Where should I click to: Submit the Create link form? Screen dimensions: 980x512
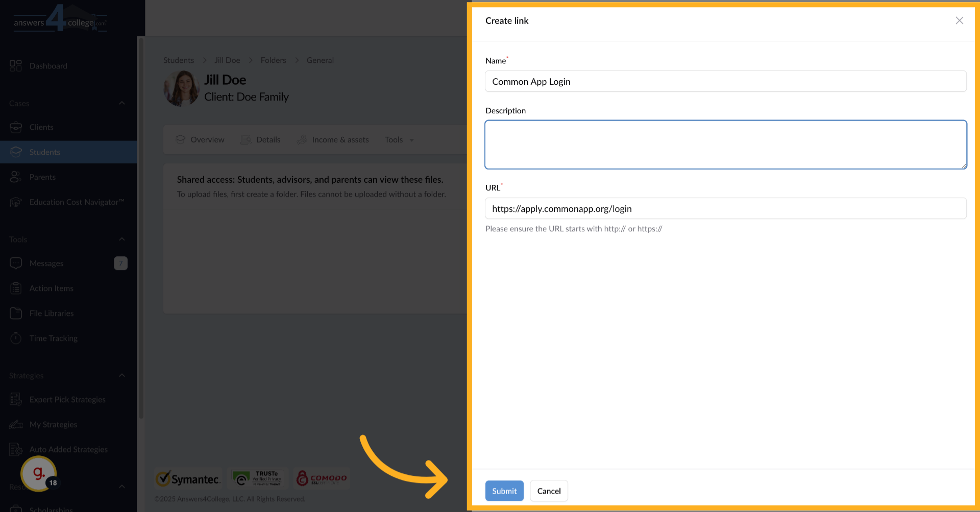tap(504, 491)
